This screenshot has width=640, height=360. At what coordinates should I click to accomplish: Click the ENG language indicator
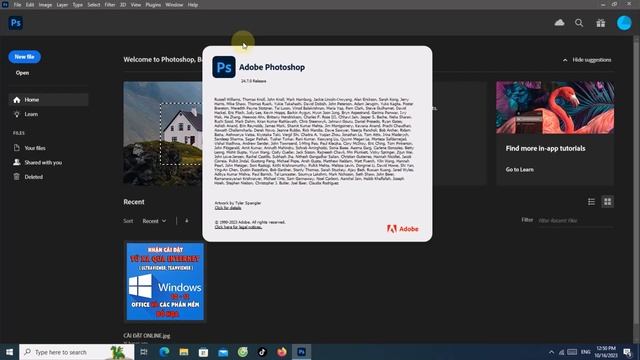tap(586, 352)
